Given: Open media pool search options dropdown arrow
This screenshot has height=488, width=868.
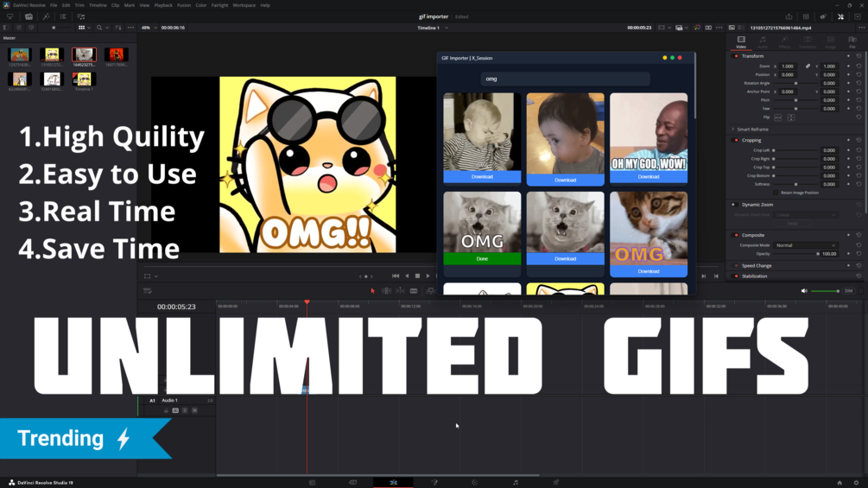Looking at the screenshot, I should (x=107, y=28).
